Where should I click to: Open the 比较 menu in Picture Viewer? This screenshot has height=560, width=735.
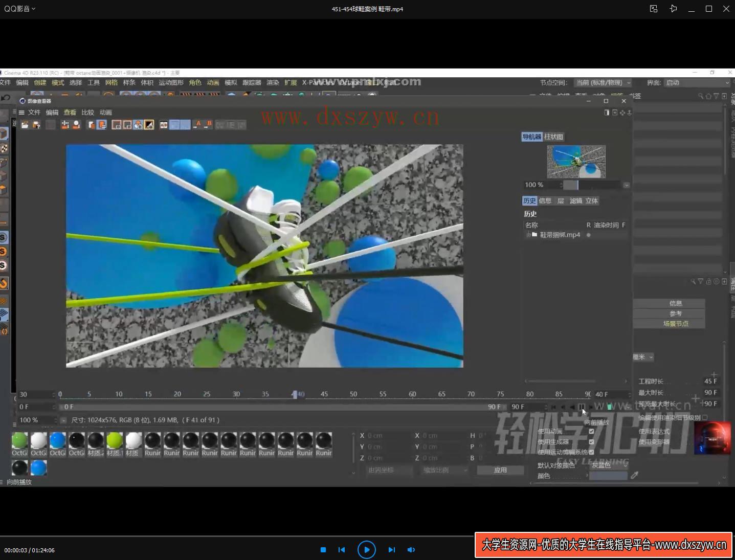88,113
